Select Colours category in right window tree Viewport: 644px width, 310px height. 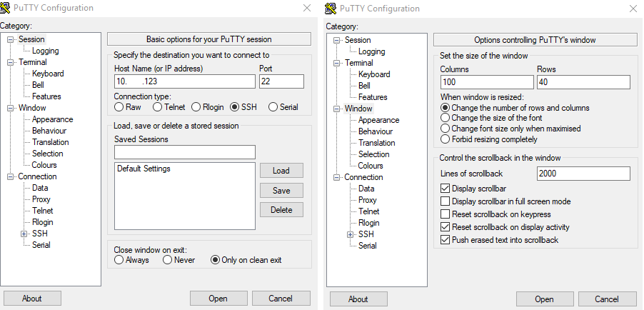tap(371, 166)
